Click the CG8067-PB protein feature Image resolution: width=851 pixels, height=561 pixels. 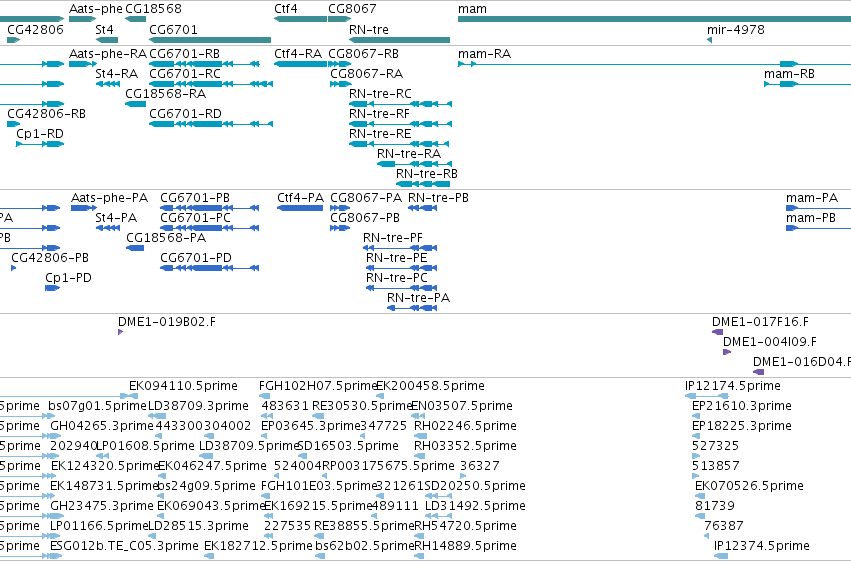coord(340,228)
